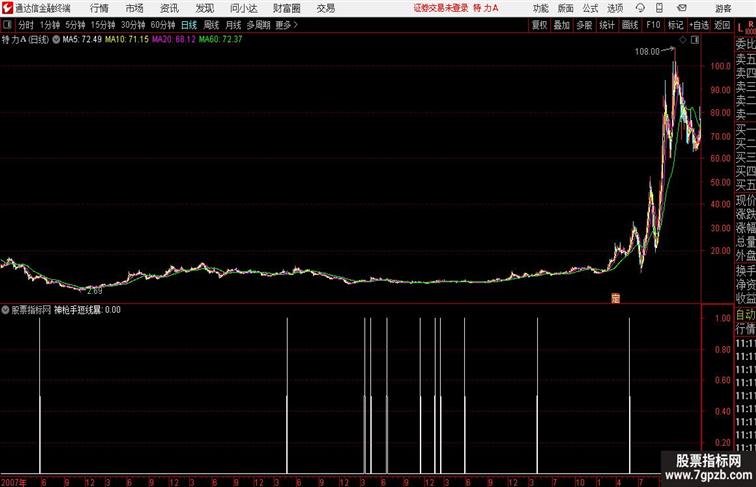
Task: Switch to 5分钟 chart period
Action: coord(75,25)
